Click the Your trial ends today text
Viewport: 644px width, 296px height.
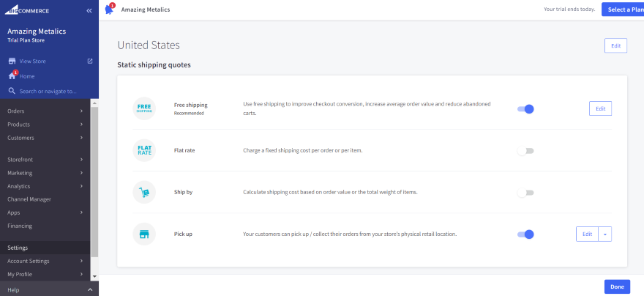click(x=569, y=9)
